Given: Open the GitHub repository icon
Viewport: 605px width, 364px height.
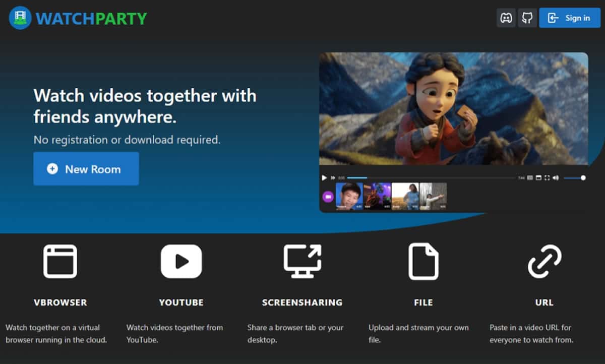Looking at the screenshot, I should tap(527, 18).
